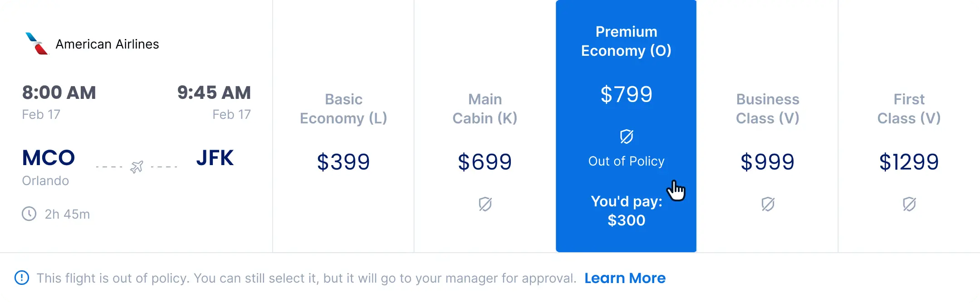
Task: Click the airplane icon between MCO and JFK
Action: tap(137, 166)
